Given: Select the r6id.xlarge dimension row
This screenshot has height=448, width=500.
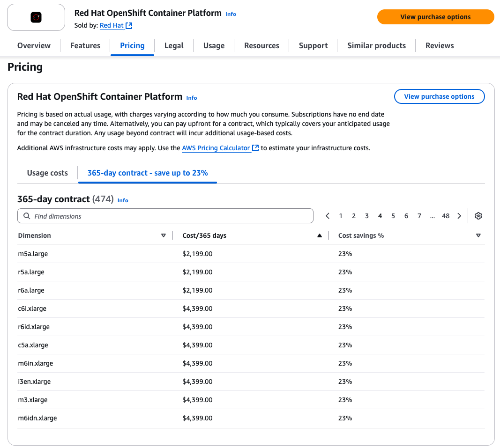Looking at the screenshot, I should click(251, 327).
